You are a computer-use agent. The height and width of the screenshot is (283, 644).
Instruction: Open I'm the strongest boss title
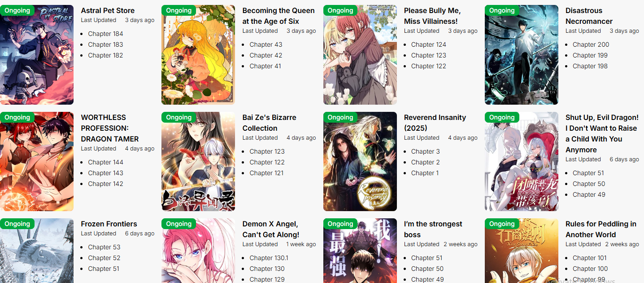point(433,229)
